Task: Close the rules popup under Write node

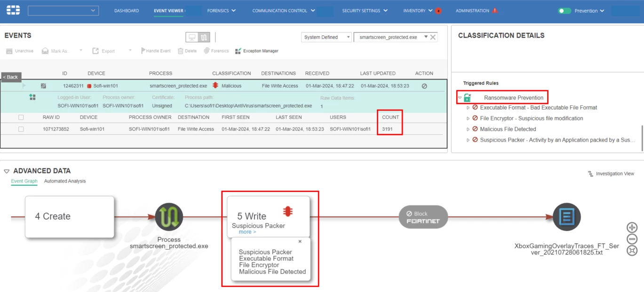Action: coord(300,241)
